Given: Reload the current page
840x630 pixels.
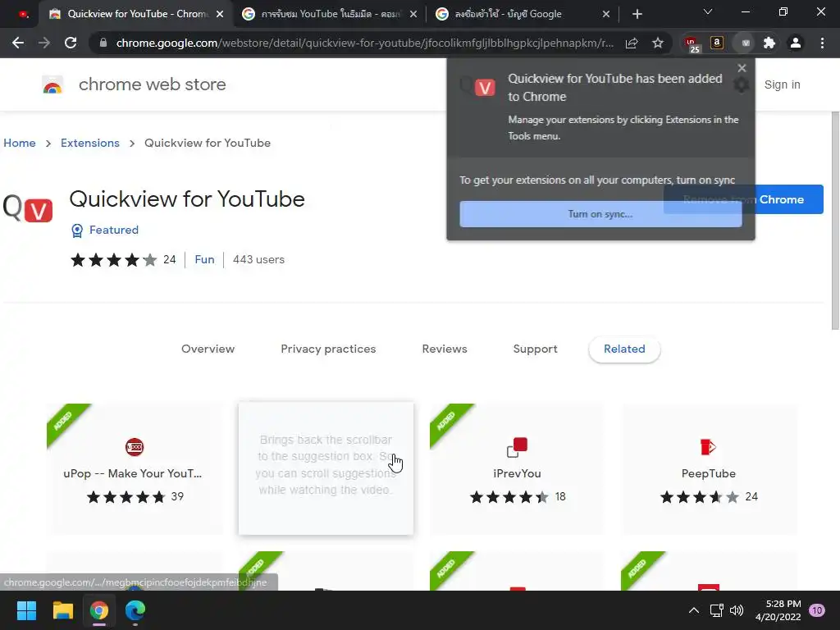Looking at the screenshot, I should (x=71, y=43).
